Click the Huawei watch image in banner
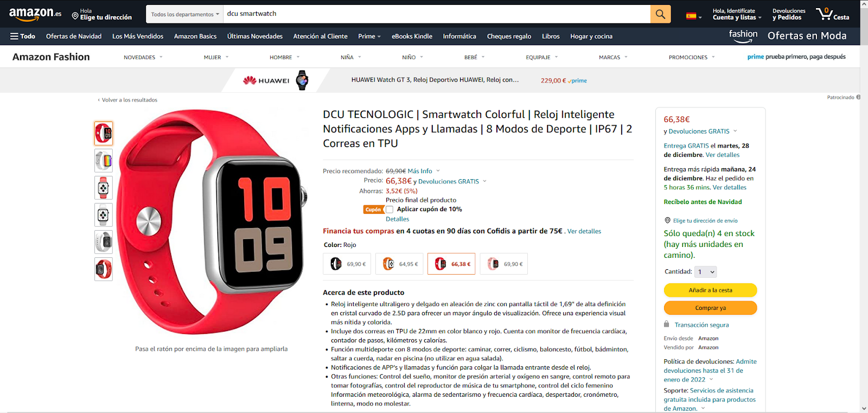868x413 pixels. (302, 80)
